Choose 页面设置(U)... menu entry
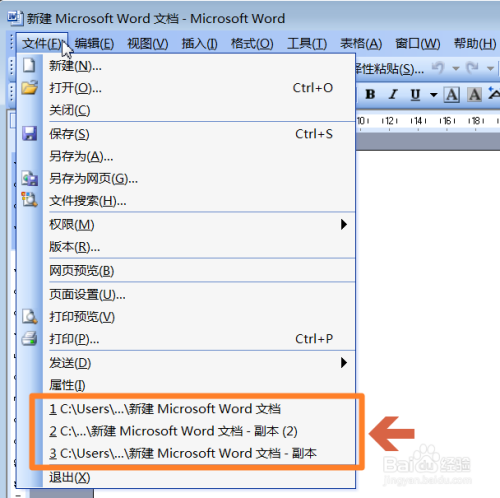 pyautogui.click(x=186, y=295)
